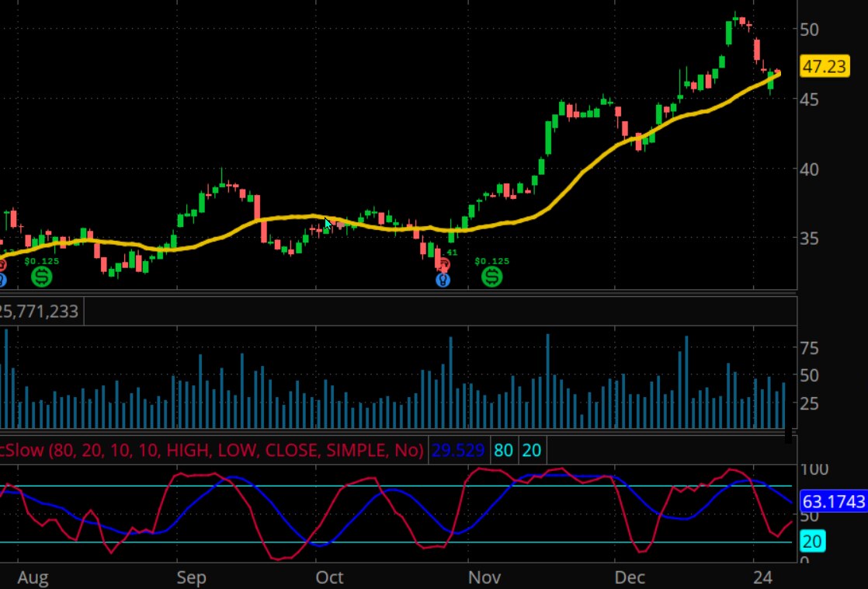Click the blue 63.1743 stochastic value bubble
The height and width of the screenshot is (589, 868).
pos(833,502)
